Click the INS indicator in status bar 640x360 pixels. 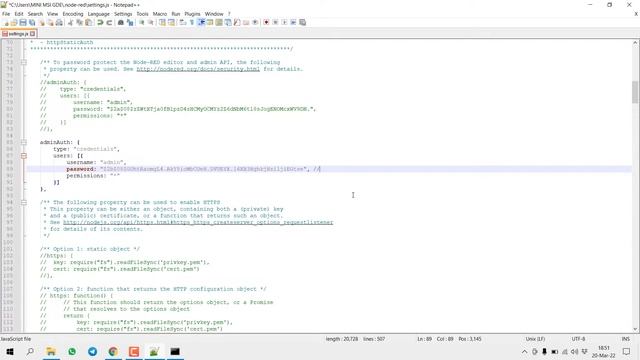point(625,339)
